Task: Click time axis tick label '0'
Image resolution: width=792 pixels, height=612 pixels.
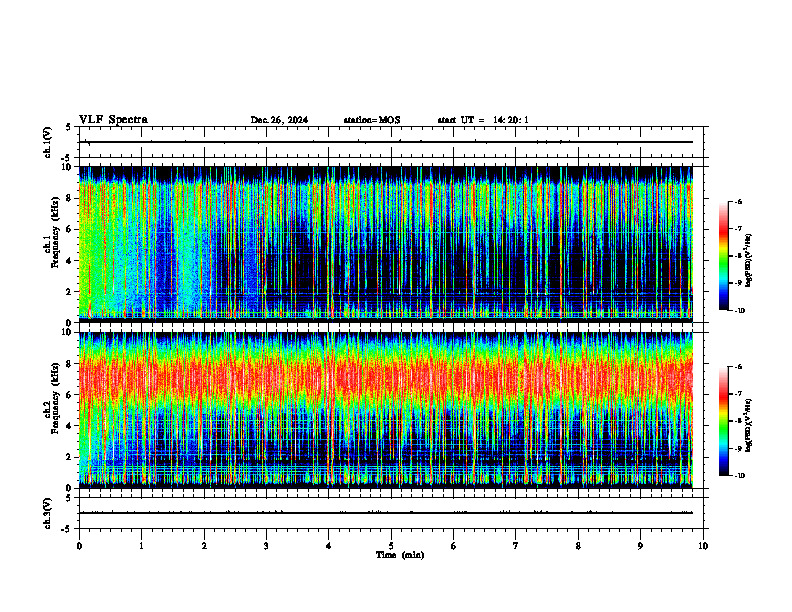Action: (x=79, y=546)
